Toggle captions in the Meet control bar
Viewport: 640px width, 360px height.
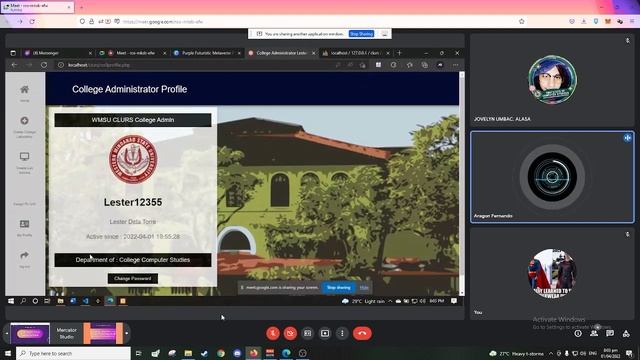[308, 333]
